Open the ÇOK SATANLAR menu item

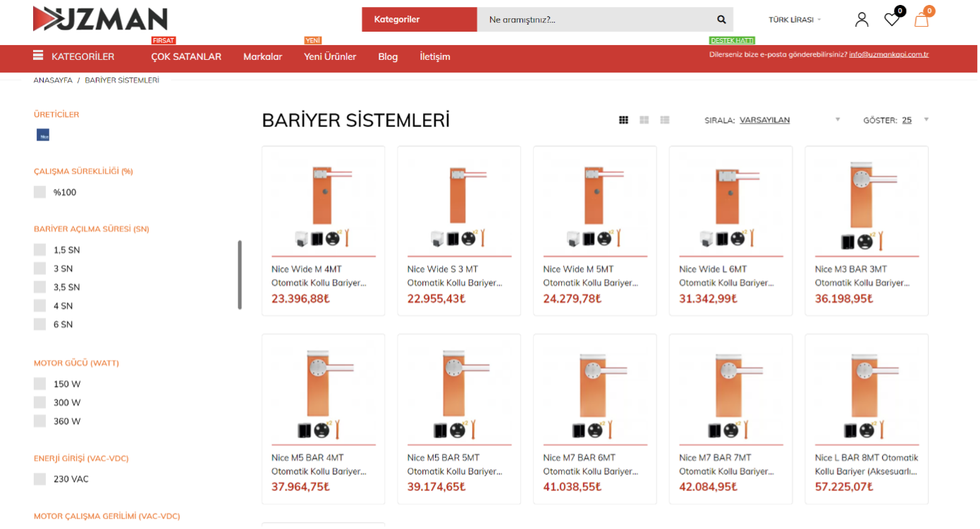click(186, 56)
